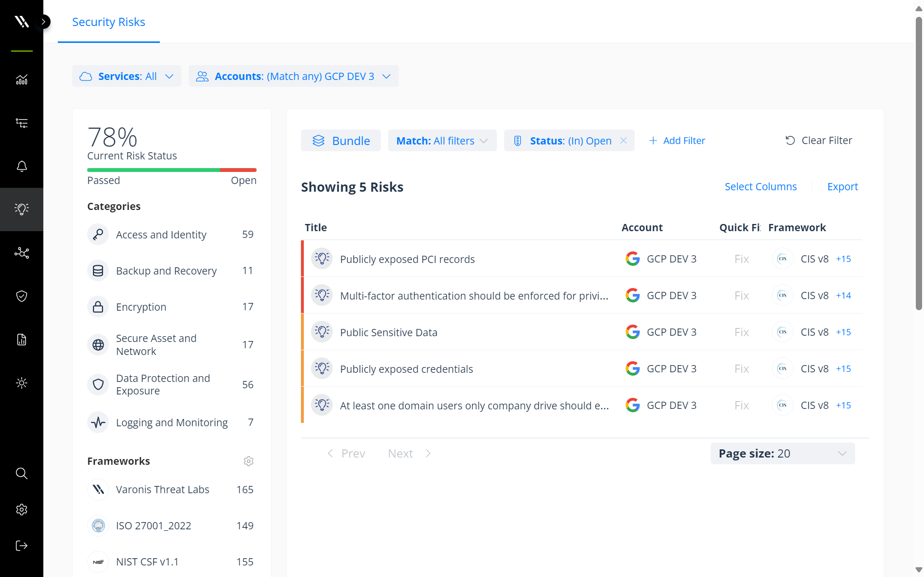The width and height of the screenshot is (924, 577).
Task: Click the Export link
Action: [842, 186]
